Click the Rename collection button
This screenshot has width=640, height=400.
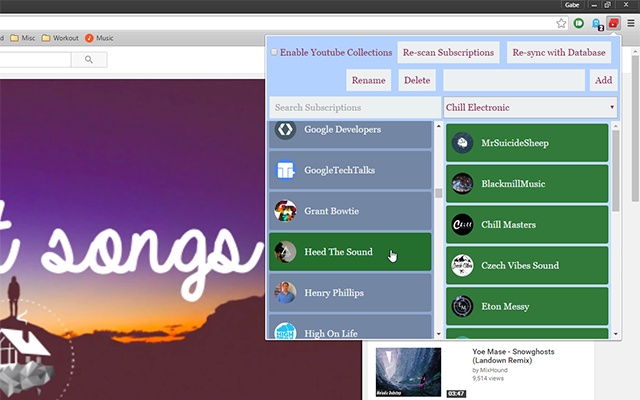click(x=369, y=80)
